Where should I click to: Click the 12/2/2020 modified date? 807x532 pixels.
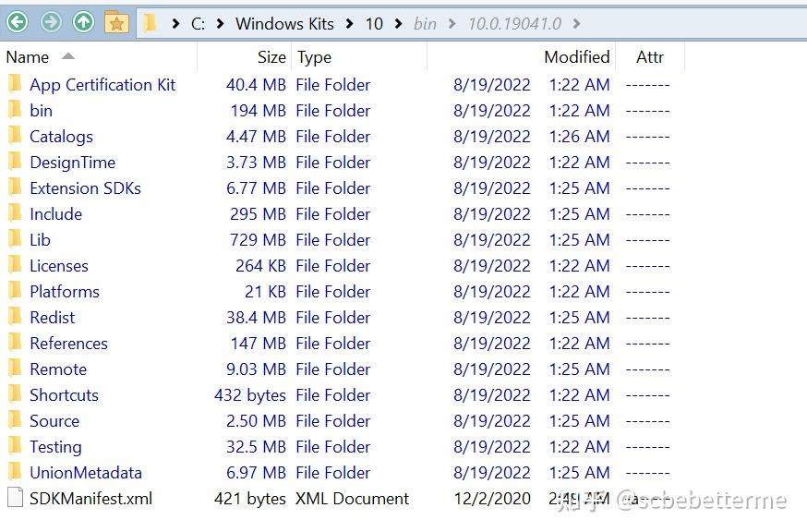(x=492, y=498)
